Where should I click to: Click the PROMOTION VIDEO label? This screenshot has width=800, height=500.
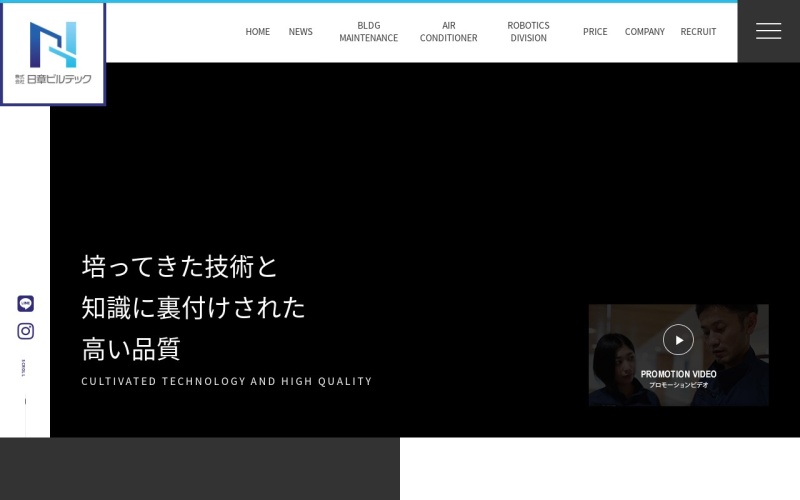(x=678, y=374)
